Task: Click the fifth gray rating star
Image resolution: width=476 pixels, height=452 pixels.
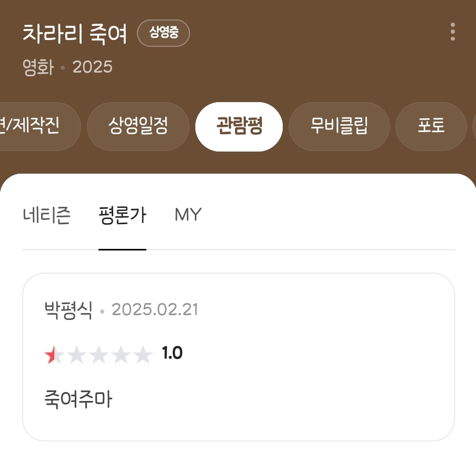Action: (x=143, y=354)
